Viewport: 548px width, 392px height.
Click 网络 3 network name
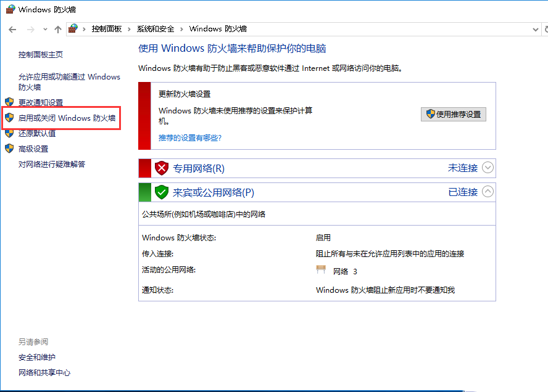(345, 272)
